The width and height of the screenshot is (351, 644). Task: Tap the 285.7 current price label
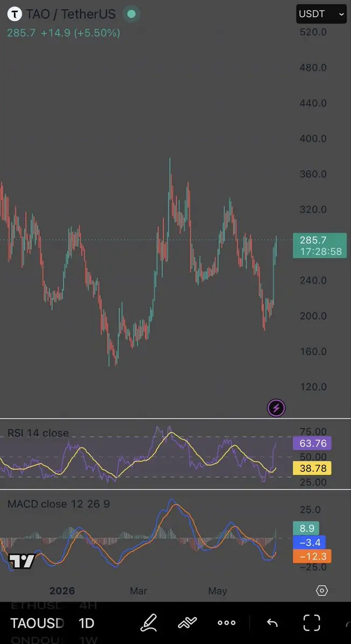320,245
